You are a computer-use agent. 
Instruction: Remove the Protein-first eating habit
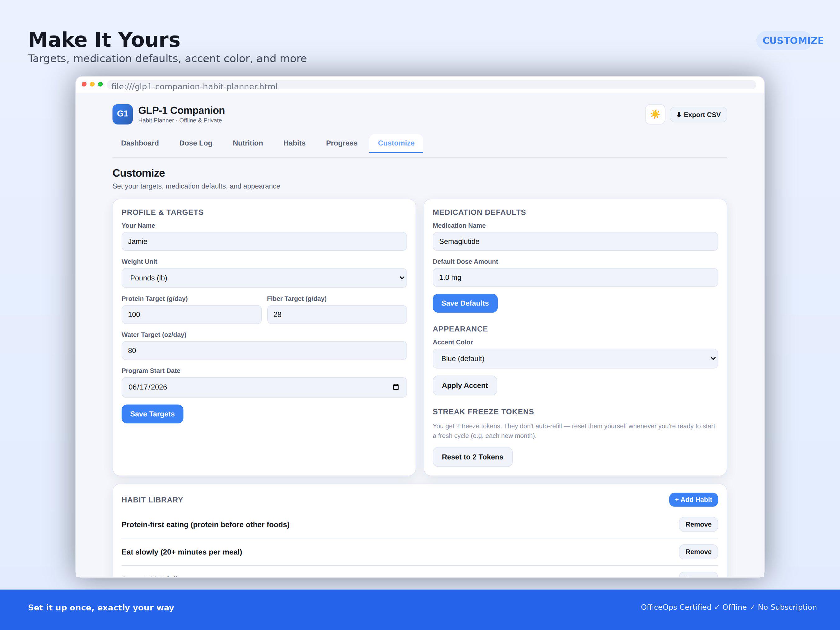click(698, 525)
